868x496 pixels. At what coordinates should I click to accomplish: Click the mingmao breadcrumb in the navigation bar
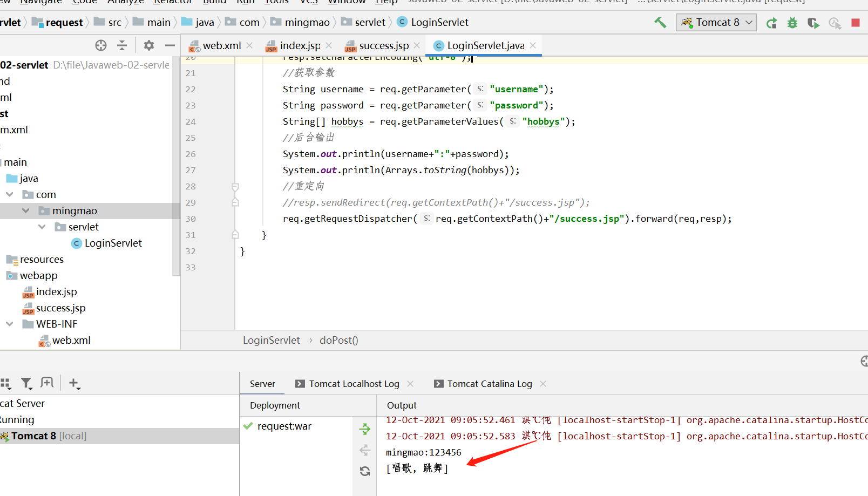pyautogui.click(x=300, y=23)
